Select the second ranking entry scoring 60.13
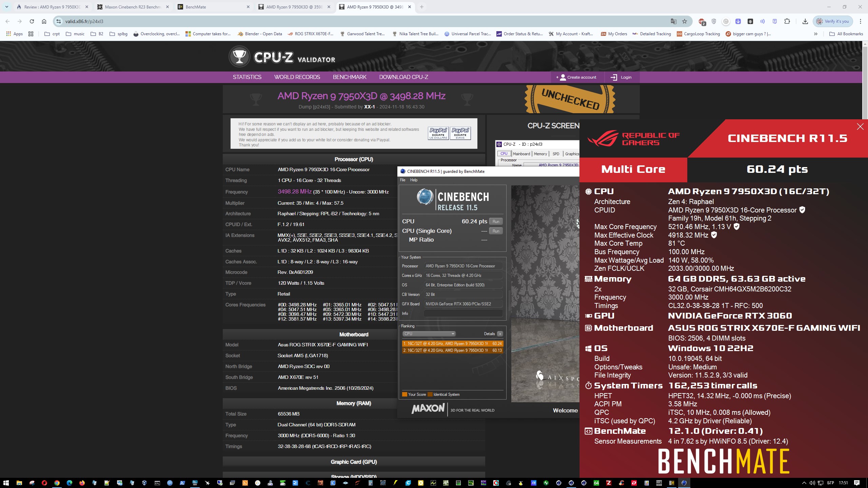The image size is (868, 488). tap(452, 350)
